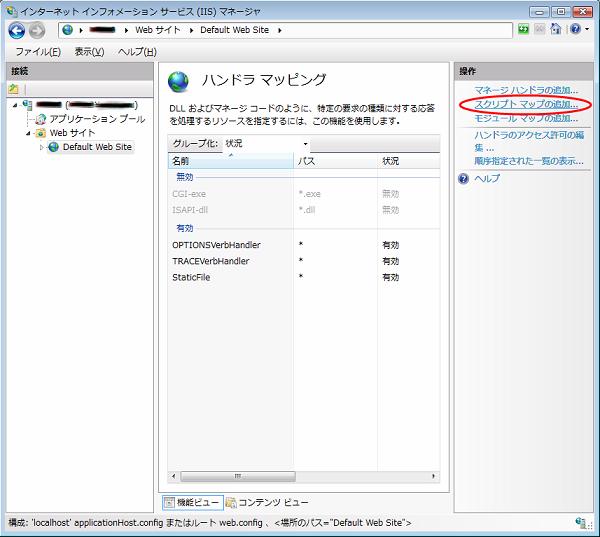Click the 有効 group header
This screenshot has width=600, height=537.
pos(184,229)
